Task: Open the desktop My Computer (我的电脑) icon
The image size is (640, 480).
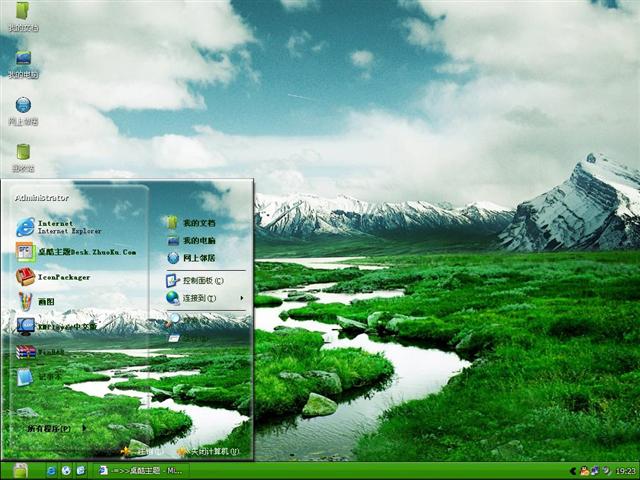Action: click(23, 64)
